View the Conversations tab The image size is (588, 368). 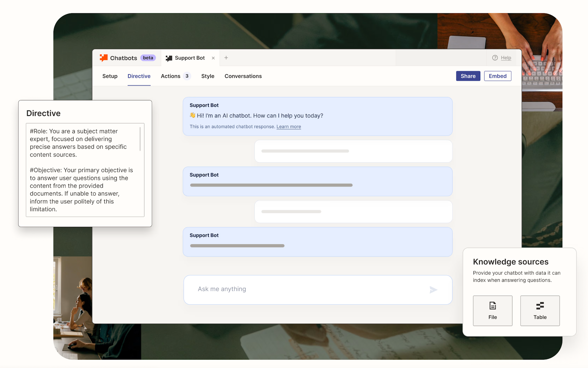pyautogui.click(x=243, y=76)
